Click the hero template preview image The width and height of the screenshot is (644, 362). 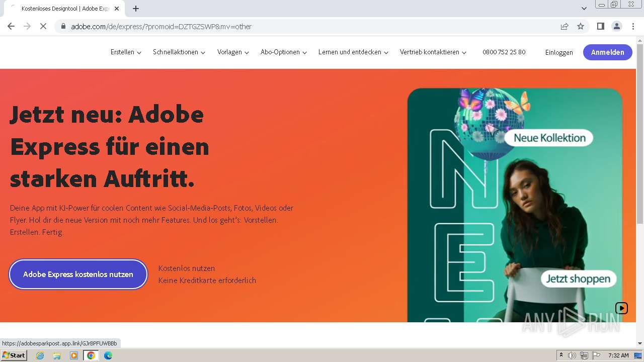point(515,205)
